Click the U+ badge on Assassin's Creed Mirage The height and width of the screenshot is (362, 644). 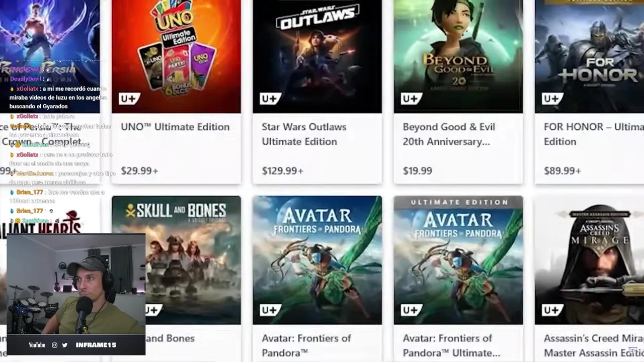click(x=551, y=310)
